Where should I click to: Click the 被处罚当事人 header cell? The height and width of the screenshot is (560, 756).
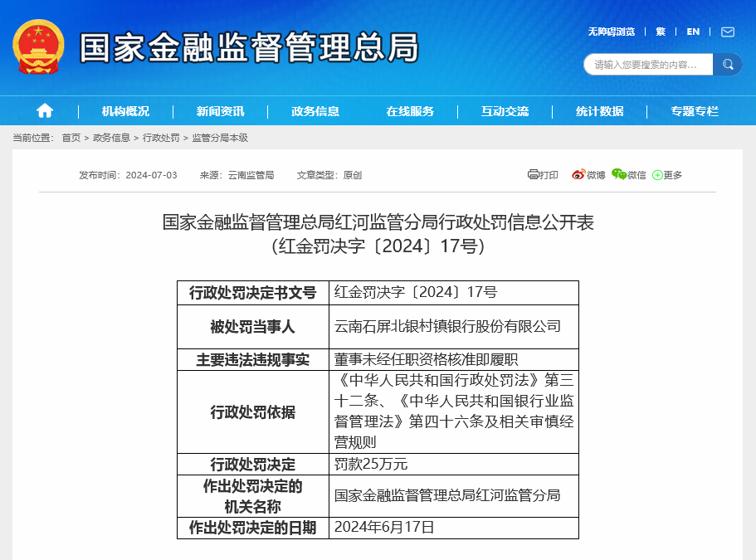click(x=252, y=327)
